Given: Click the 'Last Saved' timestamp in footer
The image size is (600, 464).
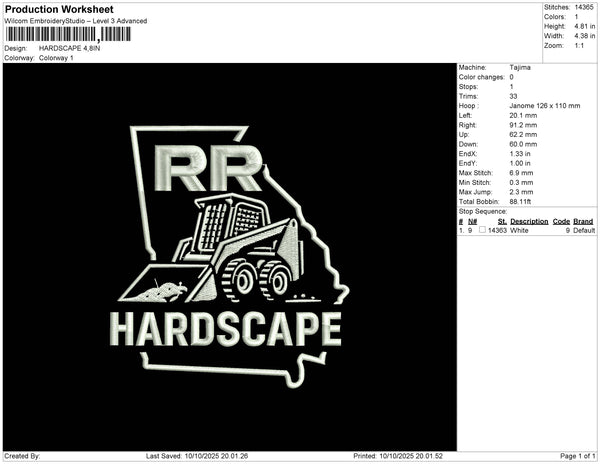Looking at the screenshot, I should pyautogui.click(x=197, y=456).
